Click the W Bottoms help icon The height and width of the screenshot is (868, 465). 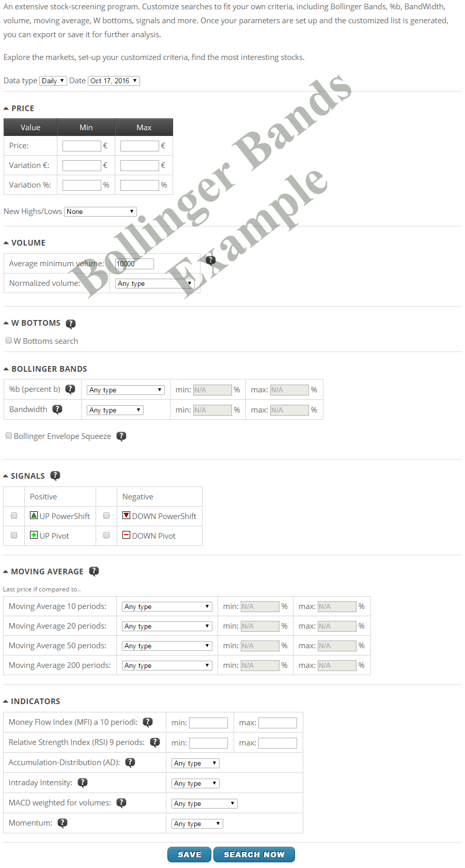(71, 324)
